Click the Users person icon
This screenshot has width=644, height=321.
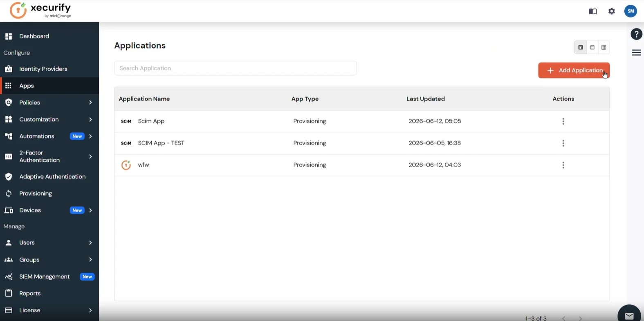(8, 243)
